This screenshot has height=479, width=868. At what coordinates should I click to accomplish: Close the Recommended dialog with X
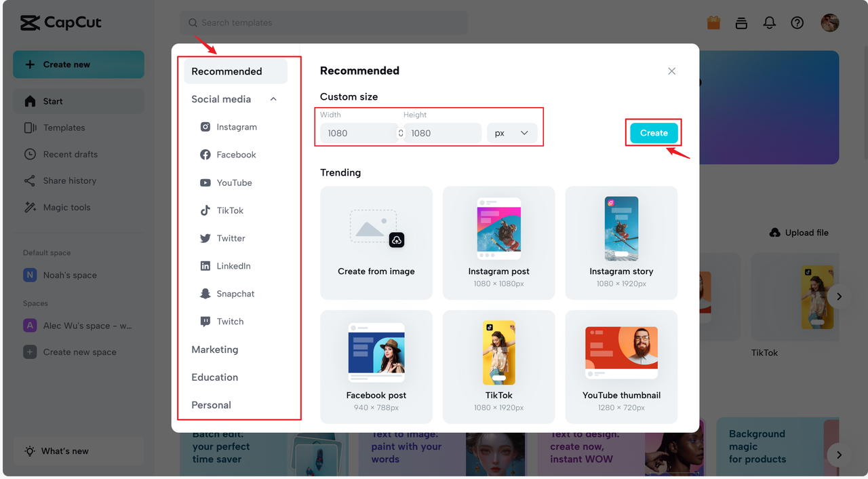click(671, 71)
